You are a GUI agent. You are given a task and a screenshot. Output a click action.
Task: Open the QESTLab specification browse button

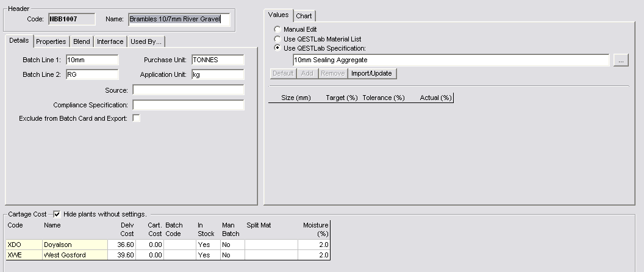click(620, 60)
